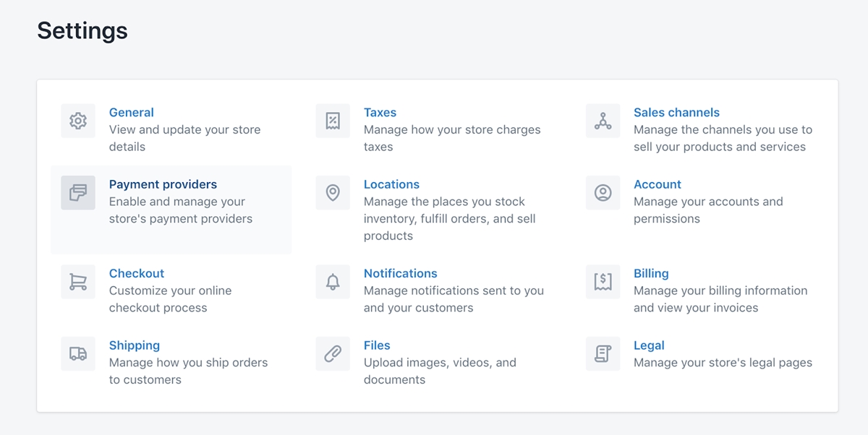Open the Sales channels link

click(676, 113)
